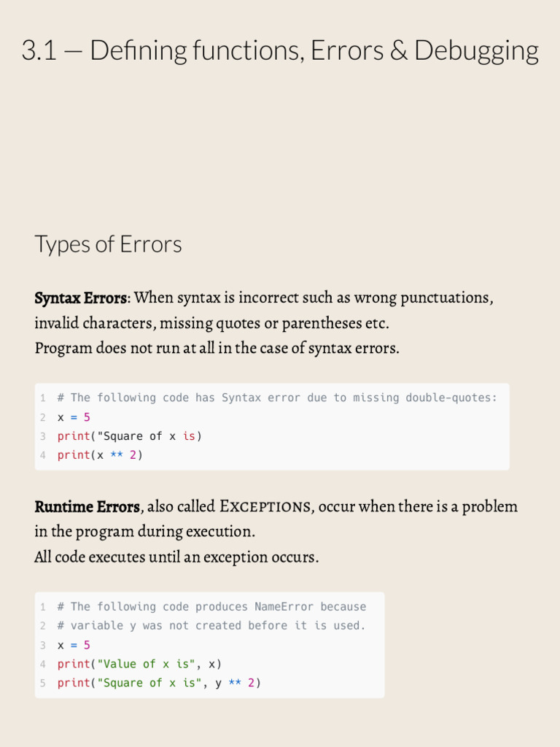Viewport: 560px width, 747px height.
Task: Click the bold "Runtime Errors" term
Action: click(87, 506)
